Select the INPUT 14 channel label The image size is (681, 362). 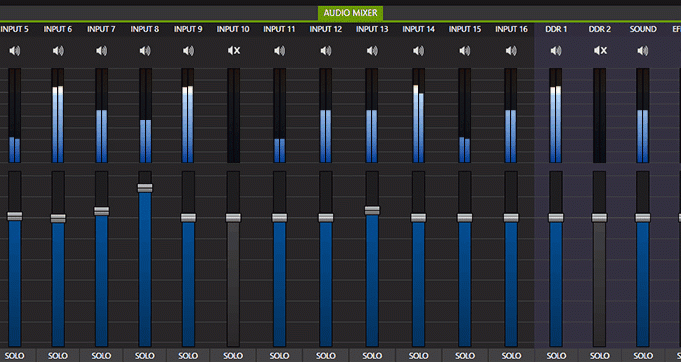pos(419,30)
